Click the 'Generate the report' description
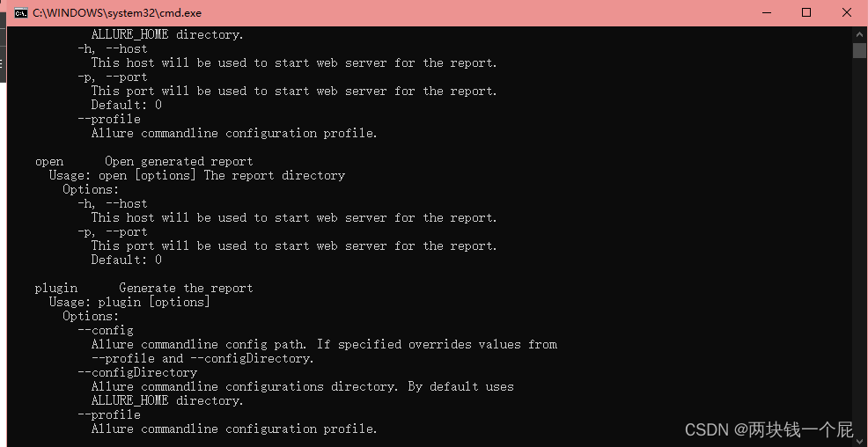 point(186,289)
